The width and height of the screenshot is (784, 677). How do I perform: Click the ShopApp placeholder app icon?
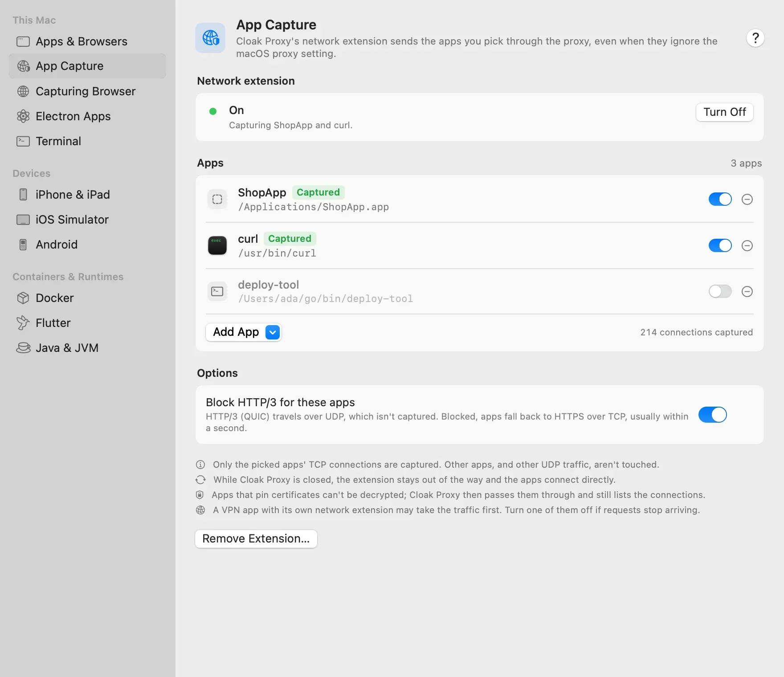tap(217, 199)
